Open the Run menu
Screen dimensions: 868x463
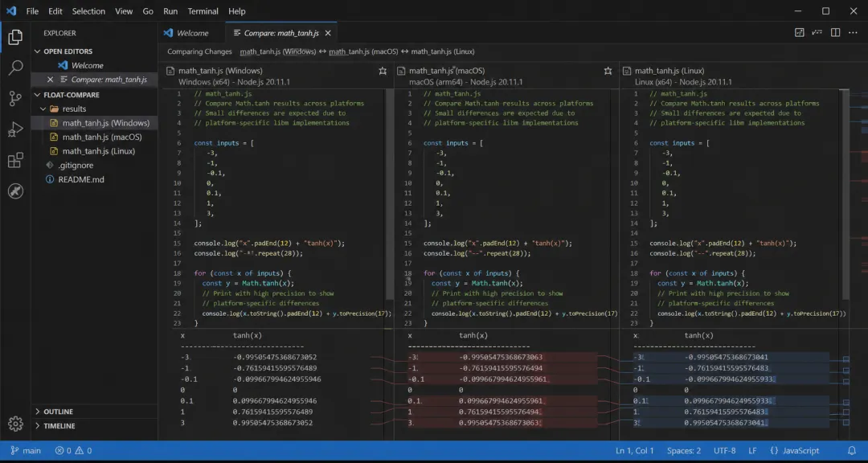pos(170,11)
